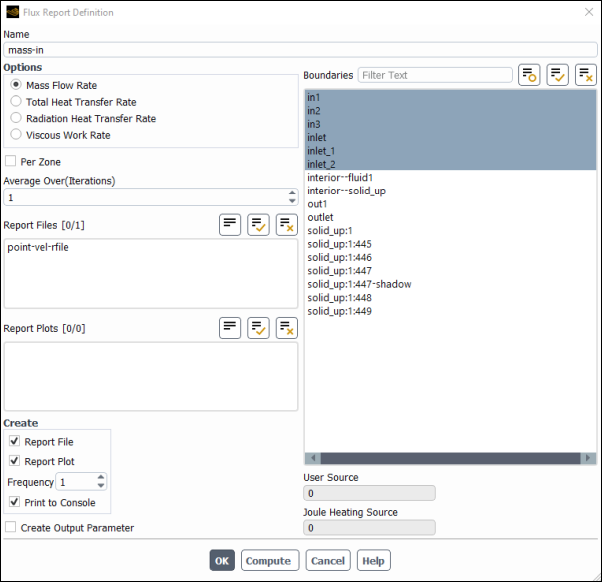Select boundary in1

click(450, 98)
